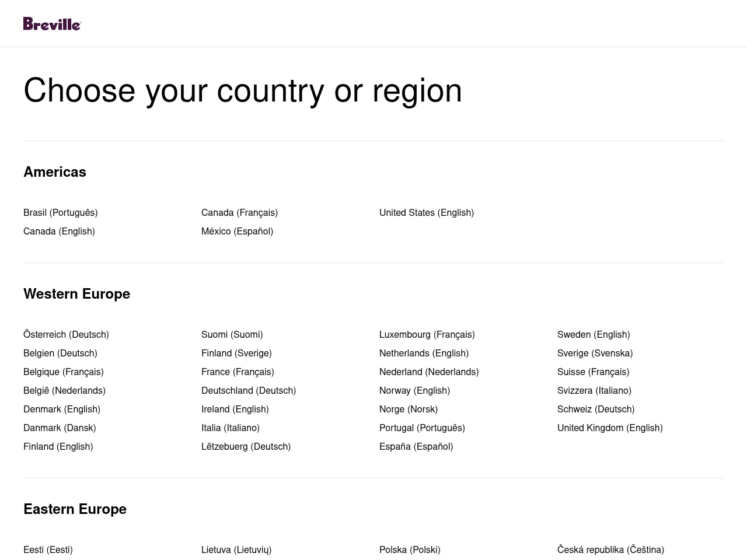
Task: Choose Canada (English) link
Action: 59,232
